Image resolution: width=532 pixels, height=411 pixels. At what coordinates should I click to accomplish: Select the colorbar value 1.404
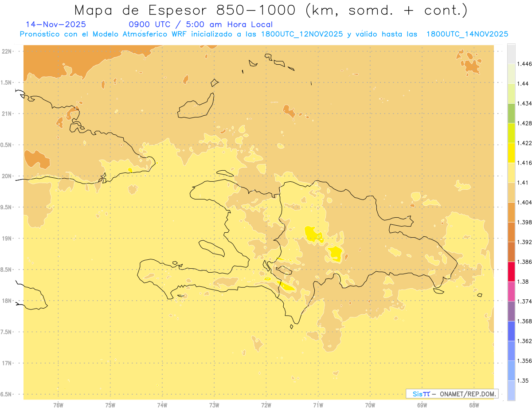(524, 202)
